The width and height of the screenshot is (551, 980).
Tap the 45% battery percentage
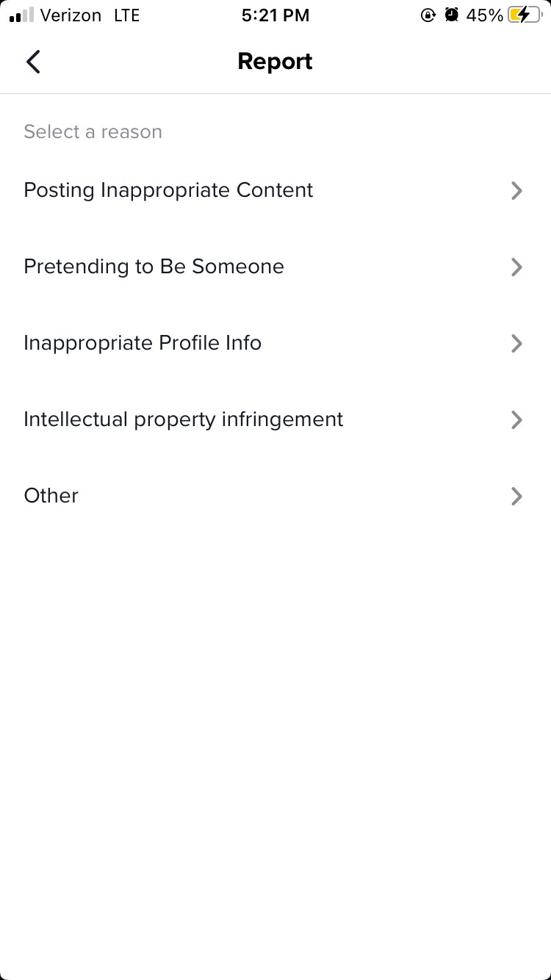tap(484, 15)
